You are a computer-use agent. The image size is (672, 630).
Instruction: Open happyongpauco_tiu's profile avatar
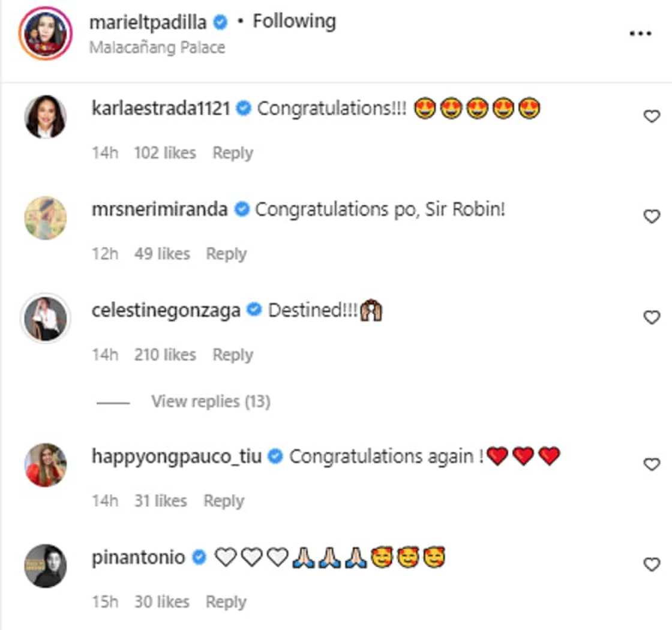pyautogui.click(x=46, y=465)
